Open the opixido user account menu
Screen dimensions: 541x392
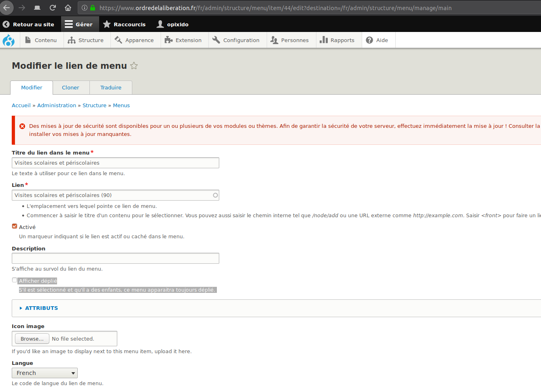[173, 24]
